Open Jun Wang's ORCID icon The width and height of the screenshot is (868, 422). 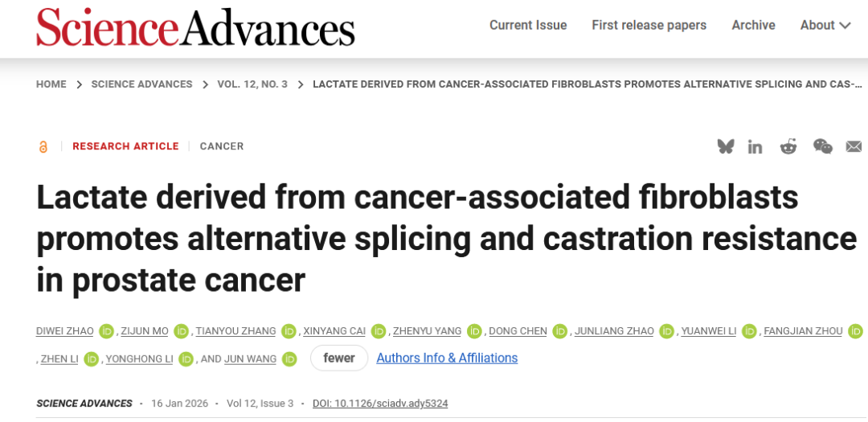289,359
